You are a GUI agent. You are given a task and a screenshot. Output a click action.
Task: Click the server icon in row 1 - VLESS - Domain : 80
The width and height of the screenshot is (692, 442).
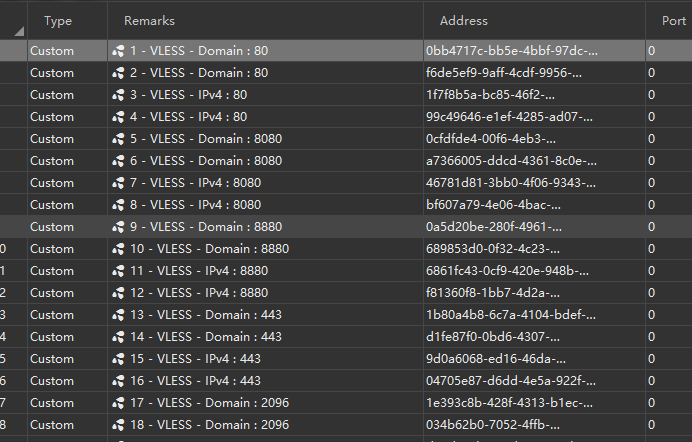[118, 51]
